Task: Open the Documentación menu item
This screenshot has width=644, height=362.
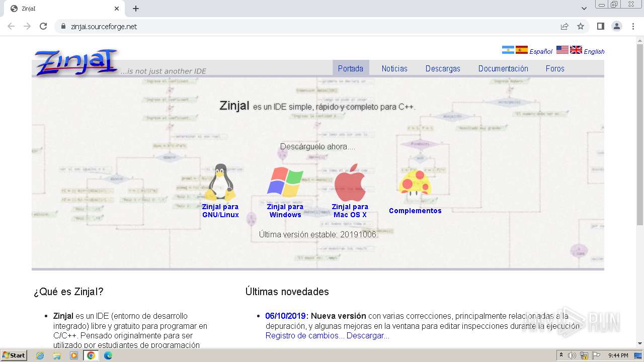Action: point(503,68)
